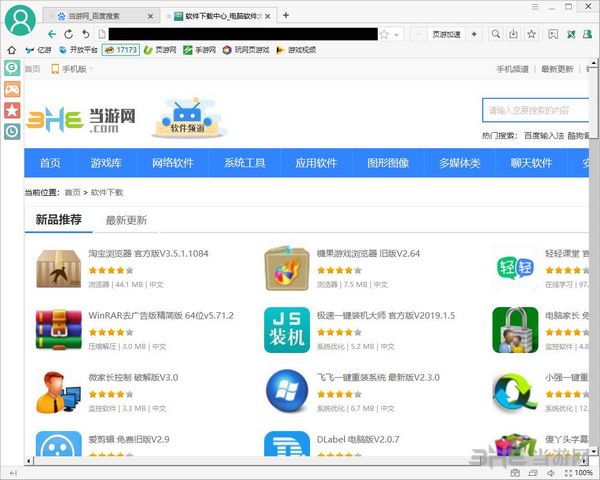Click the green user toolbar icon
This screenshot has width=600, height=480.
point(588,34)
